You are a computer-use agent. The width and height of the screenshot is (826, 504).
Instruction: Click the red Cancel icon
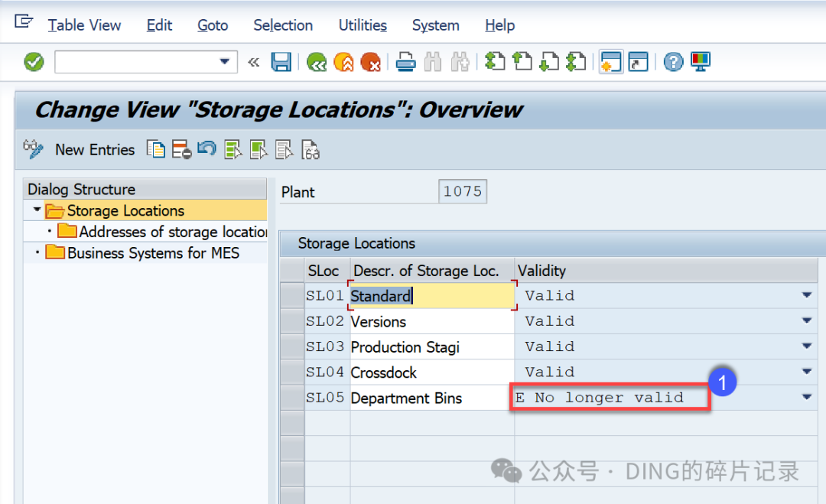370,62
